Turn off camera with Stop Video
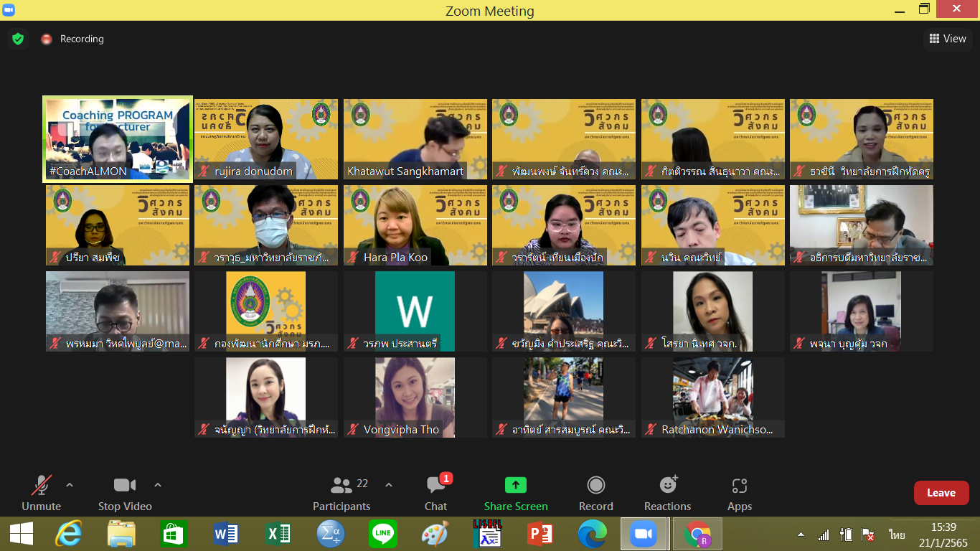 click(125, 494)
